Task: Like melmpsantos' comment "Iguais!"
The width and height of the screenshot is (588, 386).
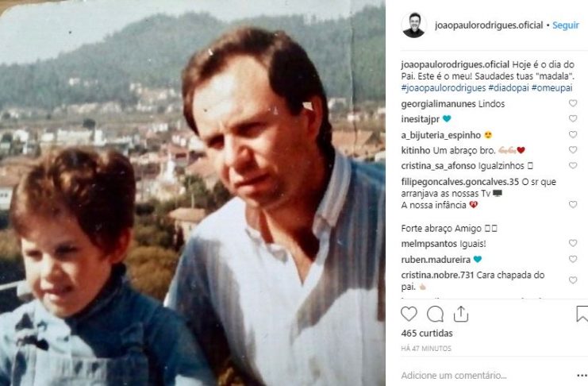Action: (573, 243)
